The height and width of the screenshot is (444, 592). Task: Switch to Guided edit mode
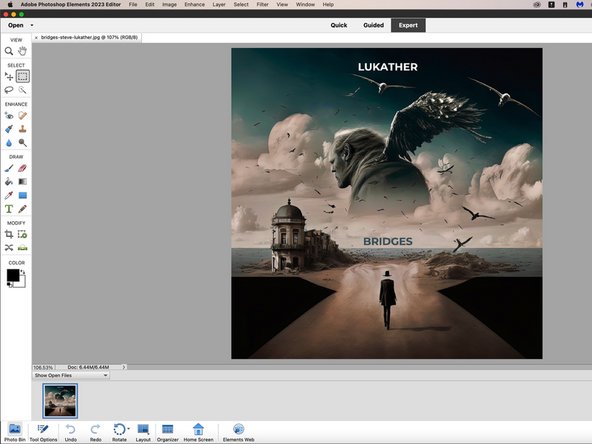tap(373, 25)
